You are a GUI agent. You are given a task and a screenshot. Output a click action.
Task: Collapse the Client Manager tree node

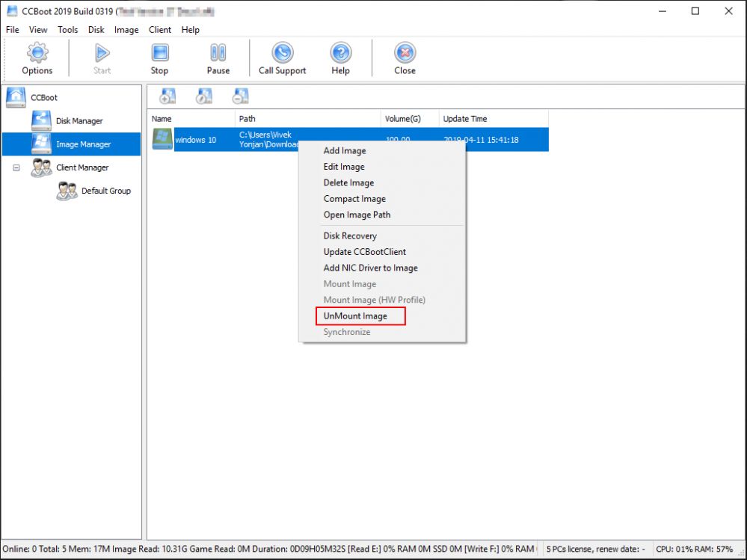(16, 167)
